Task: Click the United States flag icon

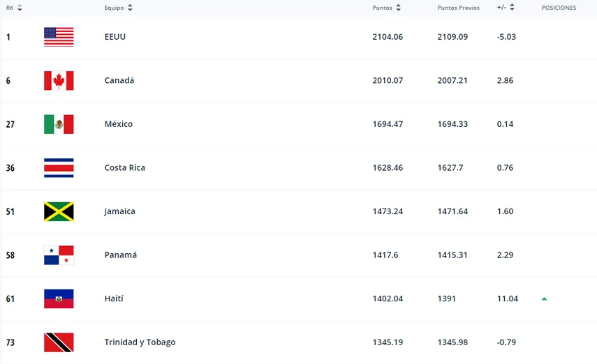Action: click(59, 37)
